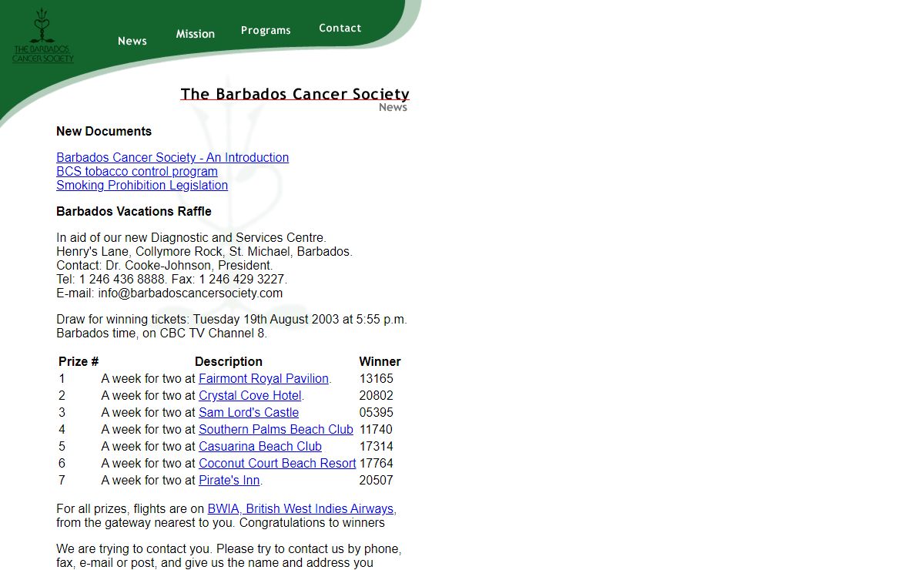Select winner number 11740

coord(377,429)
